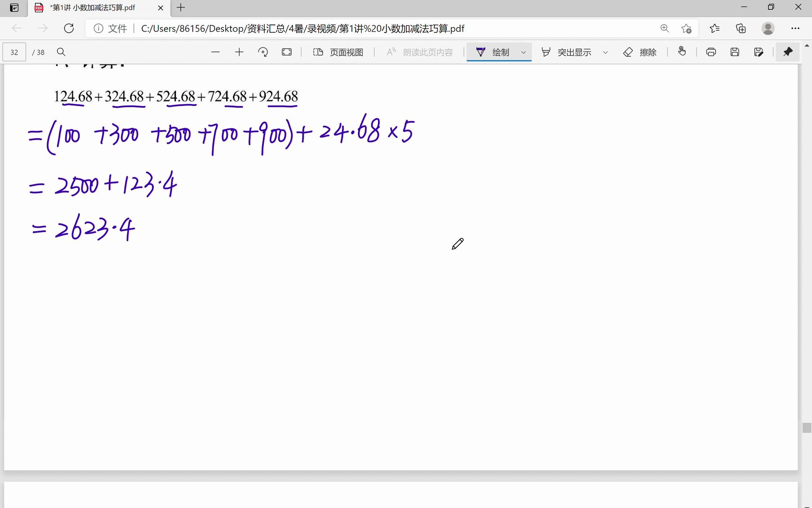The height and width of the screenshot is (508, 812).
Task: Click the 朗读此页内容 read aloud button
Action: click(420, 52)
